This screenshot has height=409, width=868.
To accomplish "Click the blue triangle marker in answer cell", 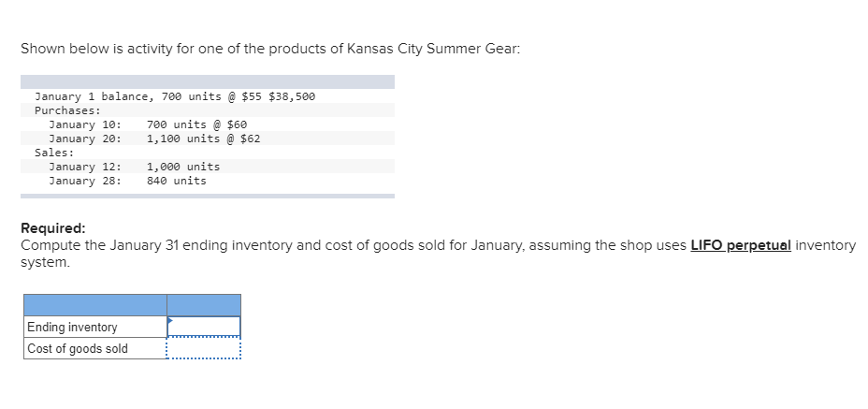I will coord(170,320).
